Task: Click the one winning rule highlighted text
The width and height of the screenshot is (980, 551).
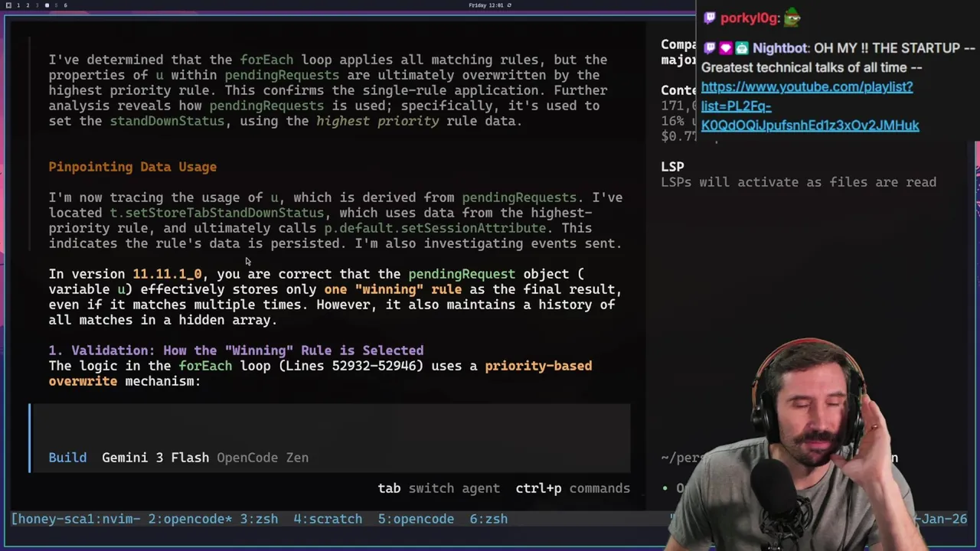Action: coord(393,289)
